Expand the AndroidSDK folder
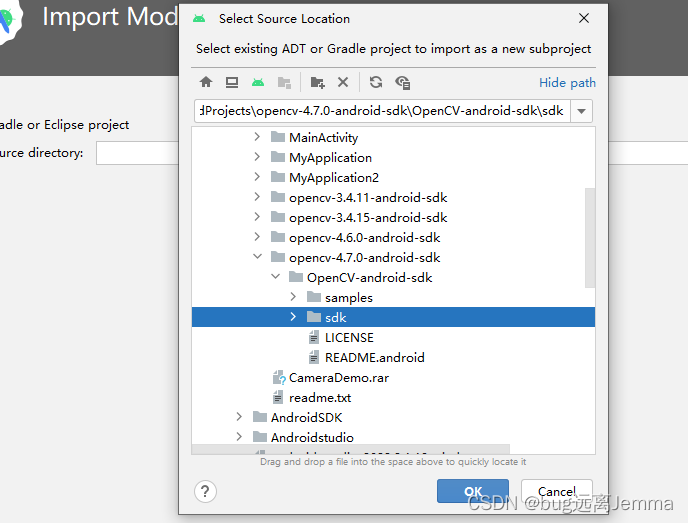 [x=239, y=416]
